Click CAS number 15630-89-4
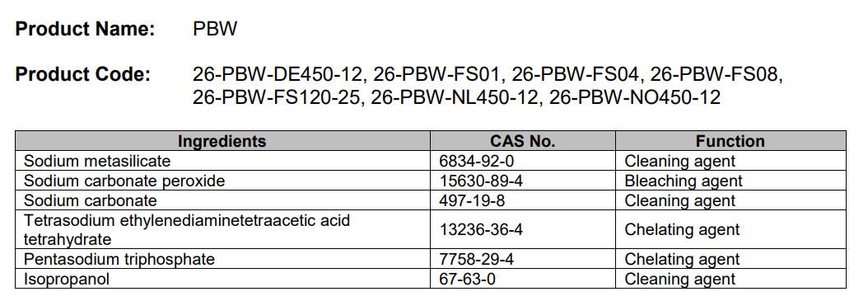 tap(481, 181)
